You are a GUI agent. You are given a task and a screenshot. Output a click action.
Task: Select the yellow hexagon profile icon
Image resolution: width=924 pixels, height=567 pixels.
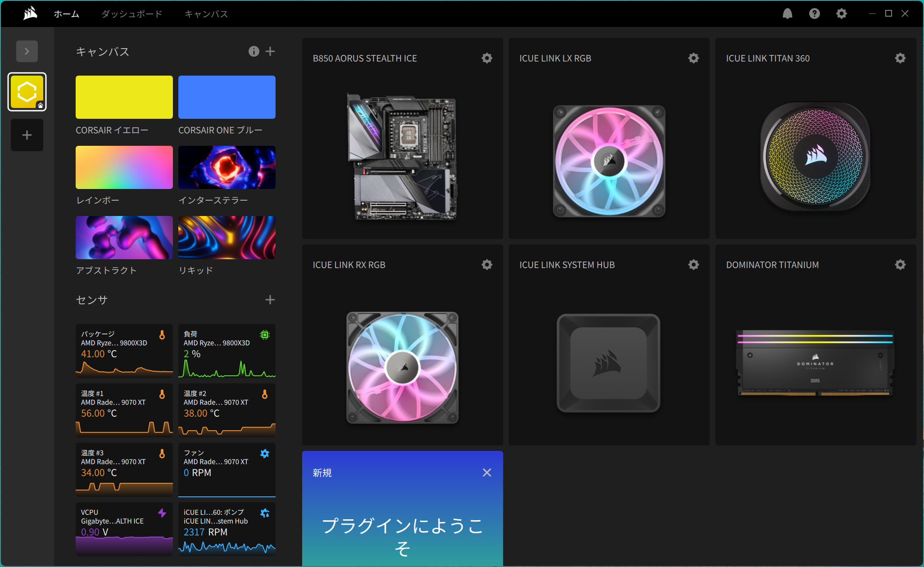coord(27,92)
